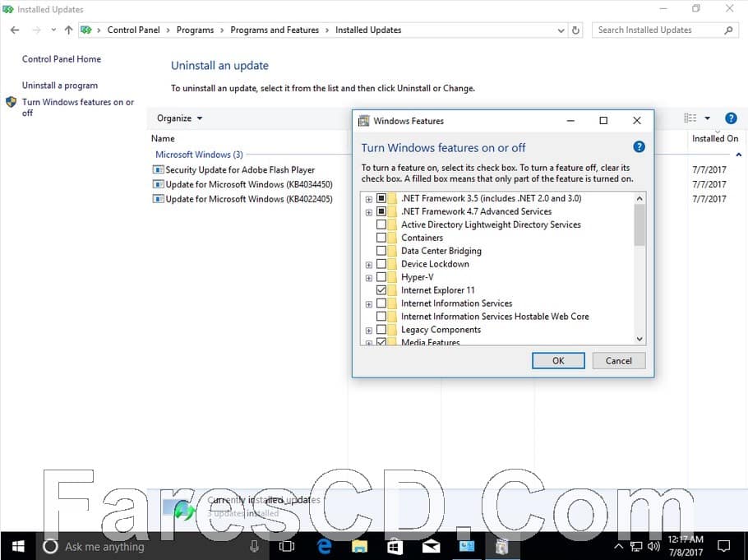Screen dimensions: 748x560
Task: Go back using the Back arrow
Action: 15,30
